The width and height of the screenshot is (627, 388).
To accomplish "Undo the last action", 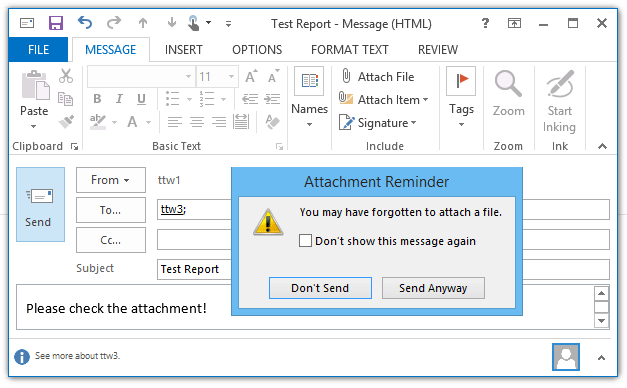I will [x=85, y=22].
